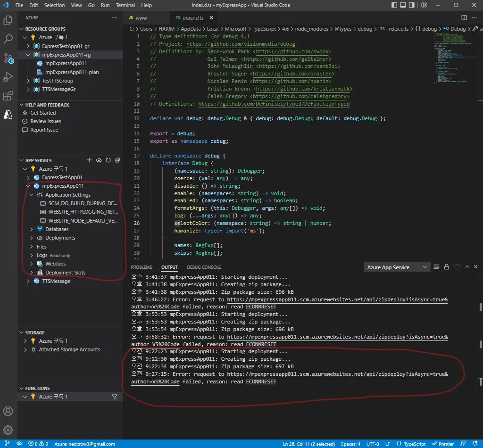483x448 pixels.
Task: Create new App Service with plus icon
Action: 89,160
